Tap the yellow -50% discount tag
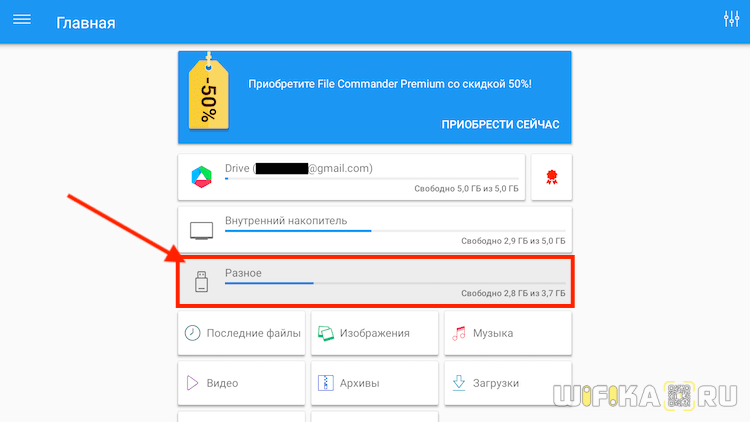Image resolution: width=750 pixels, height=422 pixels. [209, 91]
